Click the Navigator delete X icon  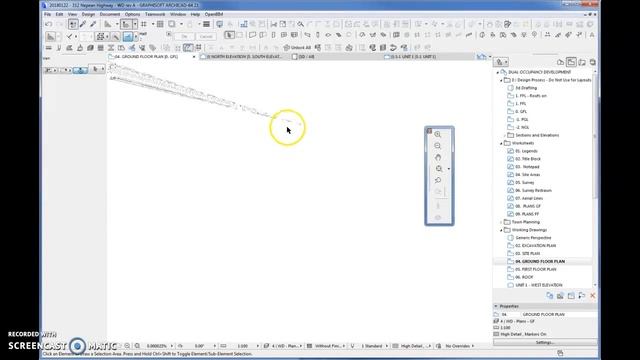[593, 296]
